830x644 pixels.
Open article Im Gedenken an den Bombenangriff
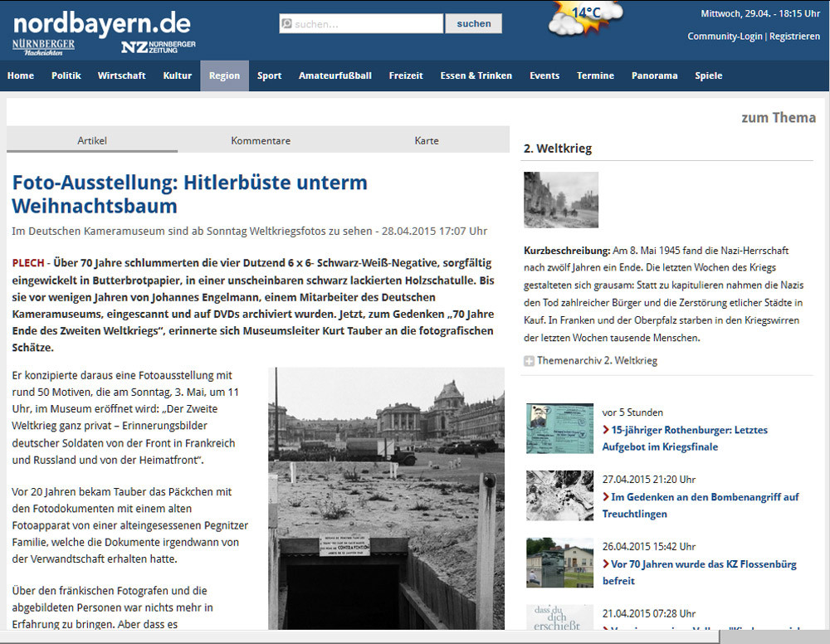click(701, 505)
